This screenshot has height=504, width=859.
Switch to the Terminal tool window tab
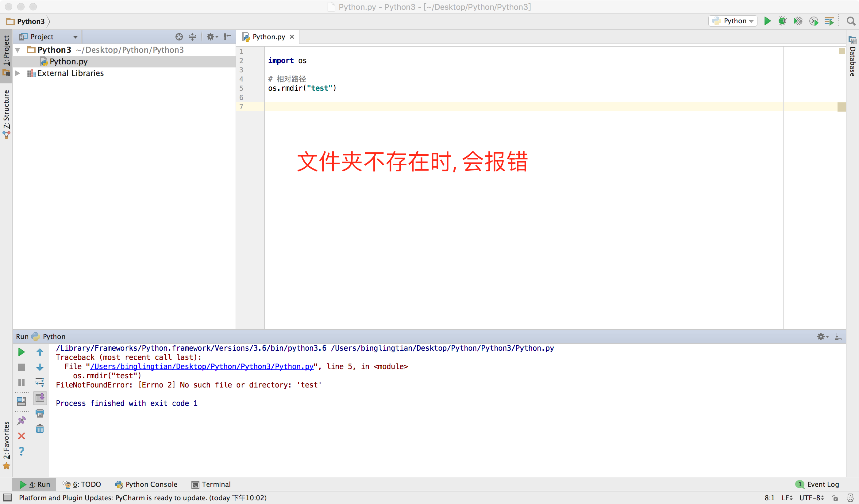point(211,484)
